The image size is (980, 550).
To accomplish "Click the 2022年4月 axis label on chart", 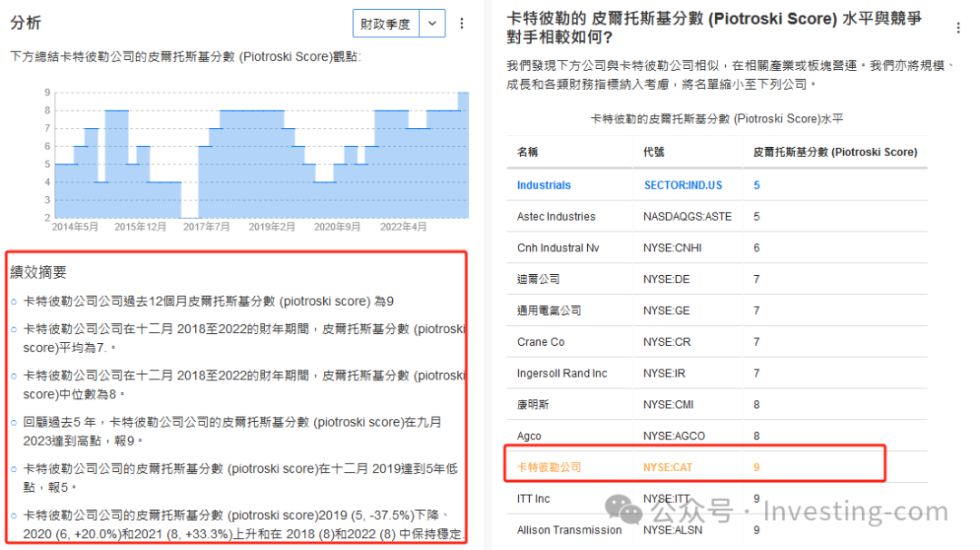I will click(x=403, y=227).
